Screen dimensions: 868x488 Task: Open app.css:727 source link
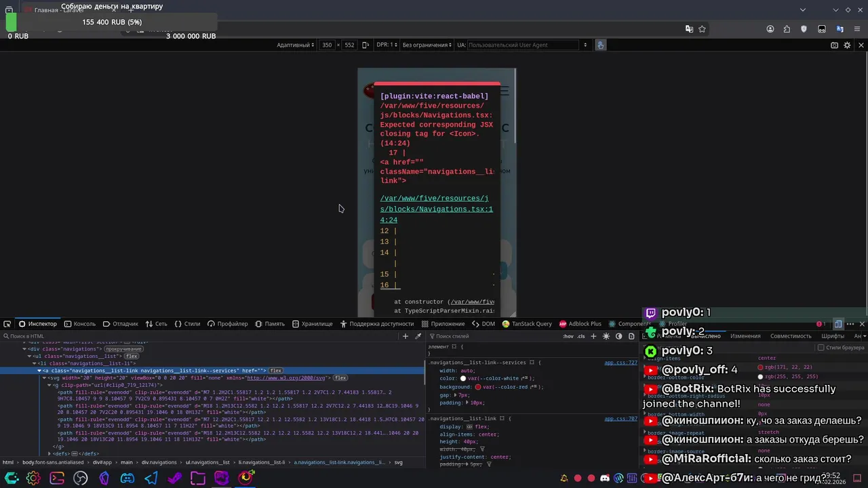[x=621, y=363]
